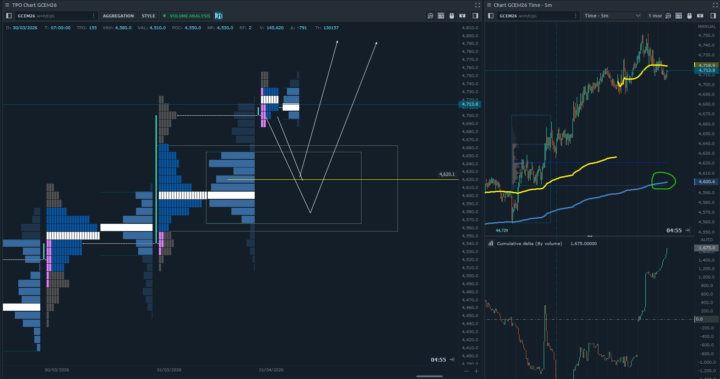Screen dimensions: 720x379
Task: Open the indicators search icon in TPO Chart
Action: [430, 16]
